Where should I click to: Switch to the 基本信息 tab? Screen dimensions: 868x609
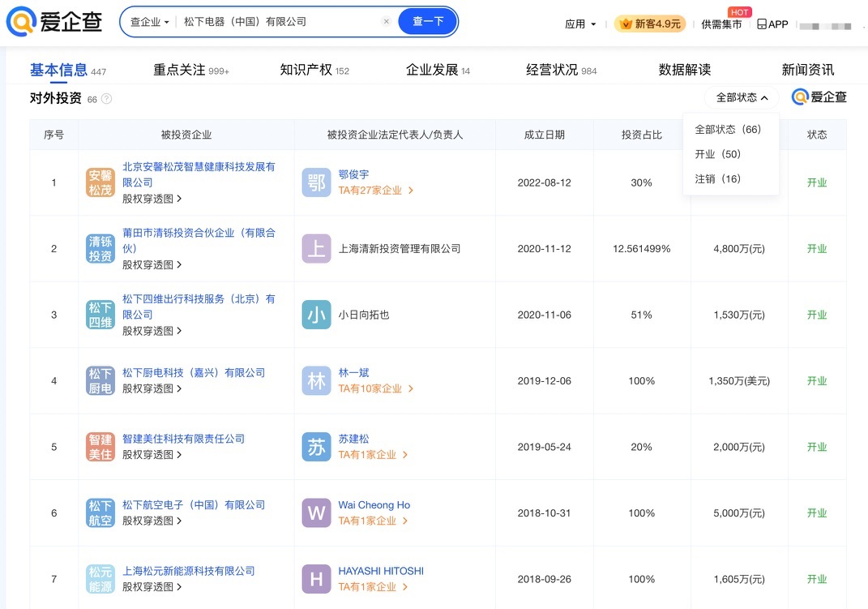pyautogui.click(x=67, y=71)
